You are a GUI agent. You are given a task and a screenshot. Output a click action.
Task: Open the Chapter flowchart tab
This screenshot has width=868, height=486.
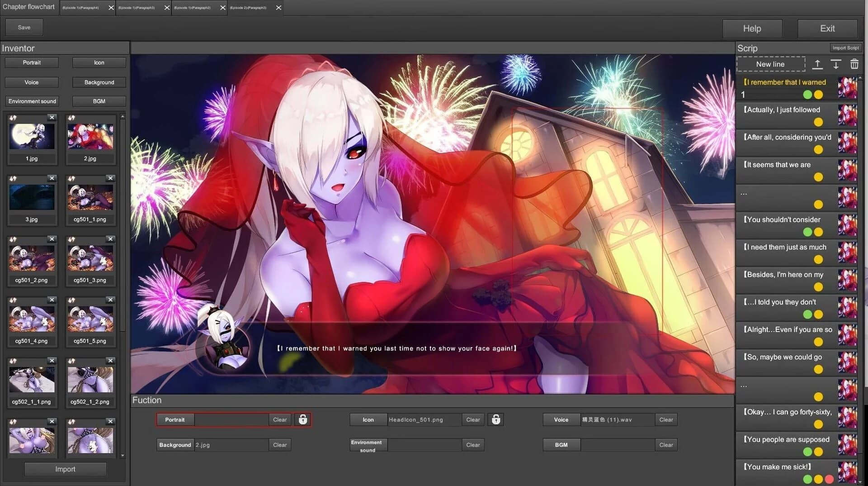28,7
